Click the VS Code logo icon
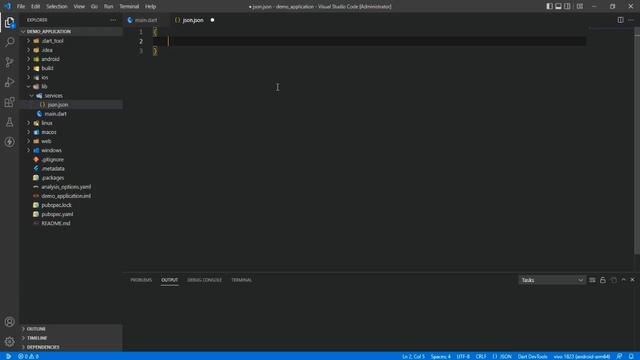The height and width of the screenshot is (360, 640). pyautogui.click(x=8, y=6)
